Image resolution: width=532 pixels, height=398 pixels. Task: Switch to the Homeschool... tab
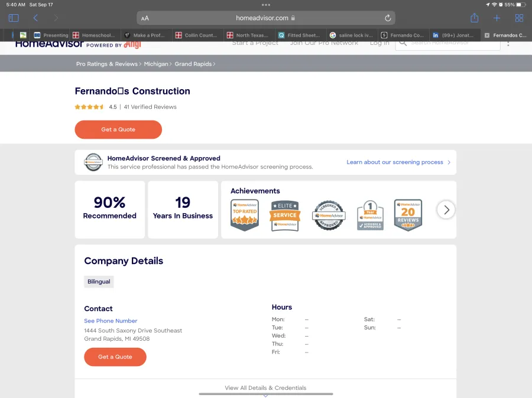(95, 35)
